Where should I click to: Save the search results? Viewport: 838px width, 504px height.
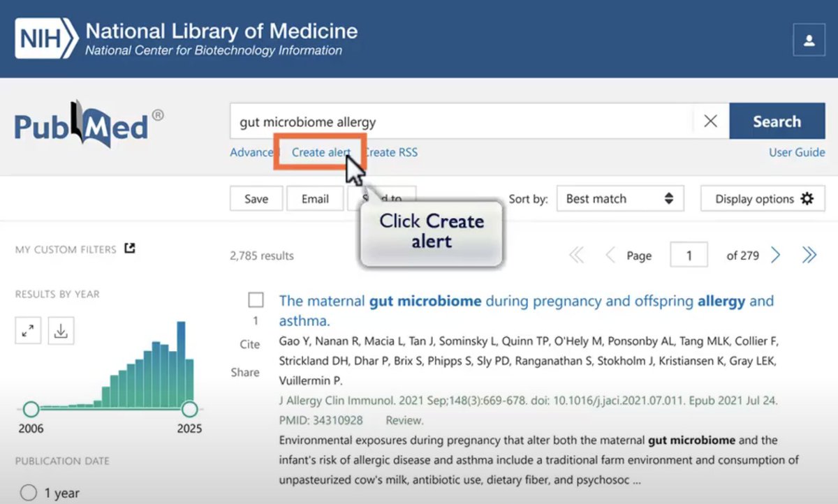click(x=256, y=199)
